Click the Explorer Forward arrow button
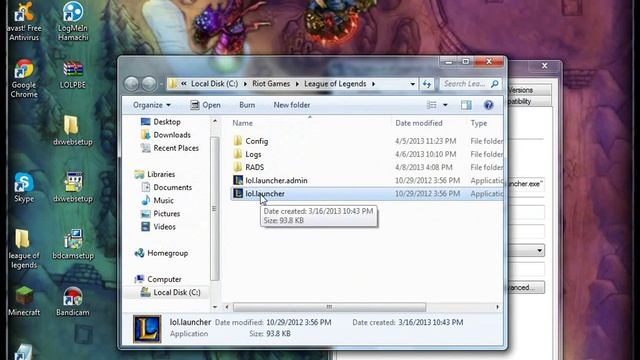640x360 pixels. (149, 84)
